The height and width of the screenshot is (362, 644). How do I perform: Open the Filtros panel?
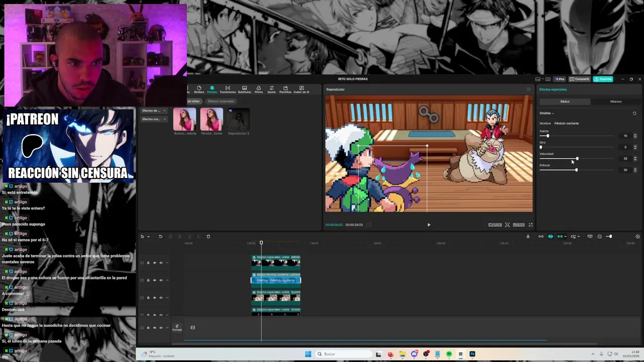coord(259,89)
